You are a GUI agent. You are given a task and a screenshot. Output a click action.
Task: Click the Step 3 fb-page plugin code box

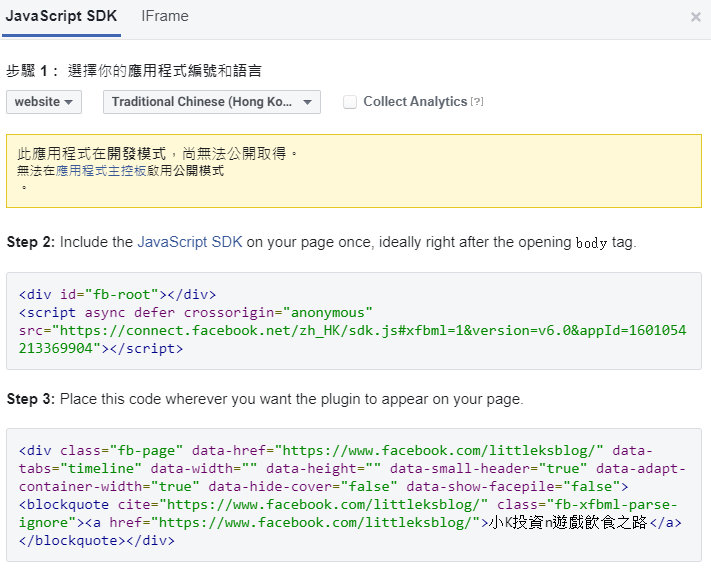coord(354,495)
